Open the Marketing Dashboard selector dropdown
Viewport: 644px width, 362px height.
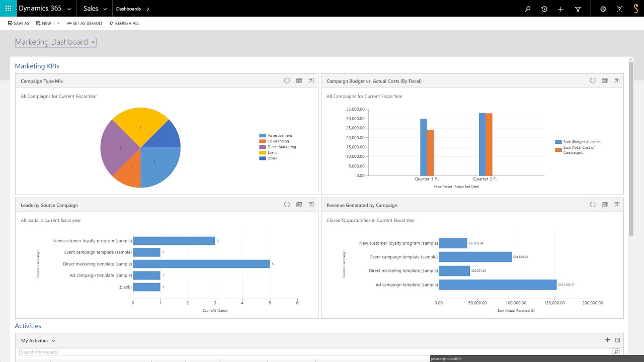[x=93, y=42]
